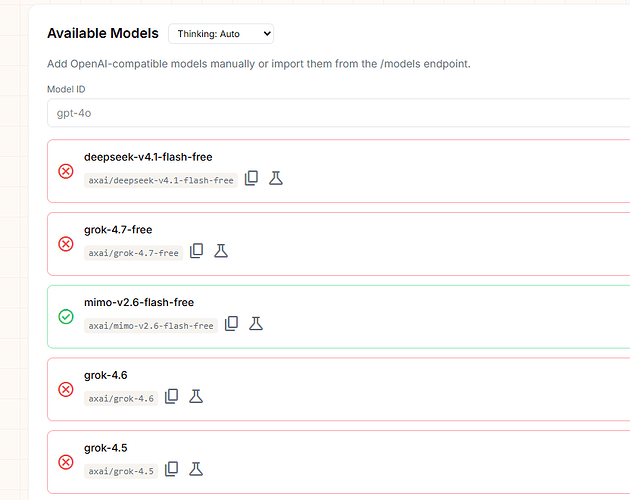Viewport: 630px width, 500px height.
Task: Copy the axai/grok-4.6 model ID
Action: tap(172, 396)
